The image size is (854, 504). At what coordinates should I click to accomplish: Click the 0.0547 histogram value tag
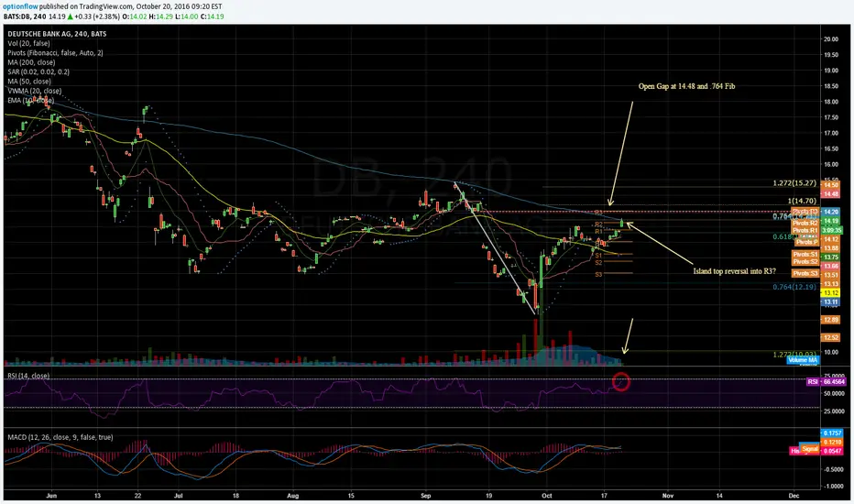(x=832, y=451)
